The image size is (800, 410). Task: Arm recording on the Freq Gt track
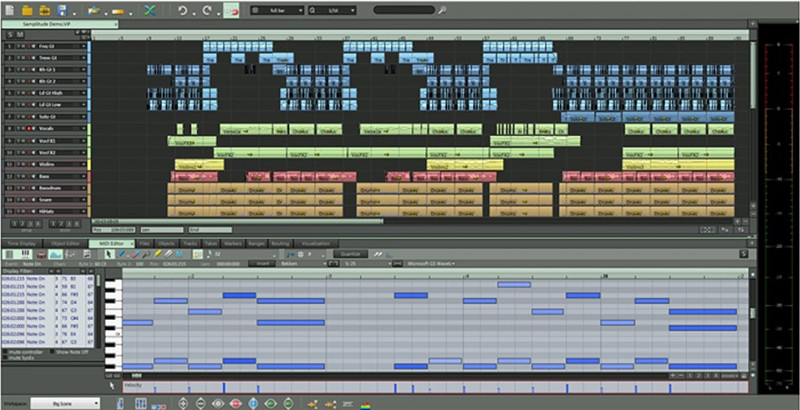tap(29, 46)
